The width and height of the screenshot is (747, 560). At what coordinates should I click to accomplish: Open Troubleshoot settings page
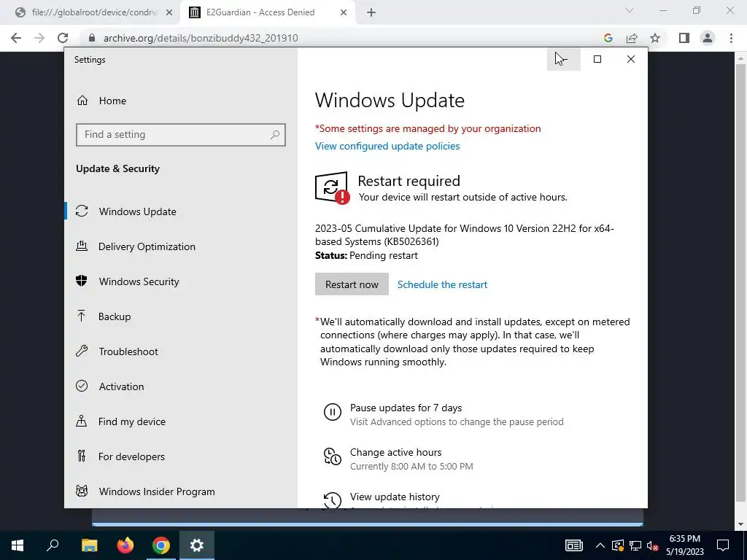[x=181, y=351]
